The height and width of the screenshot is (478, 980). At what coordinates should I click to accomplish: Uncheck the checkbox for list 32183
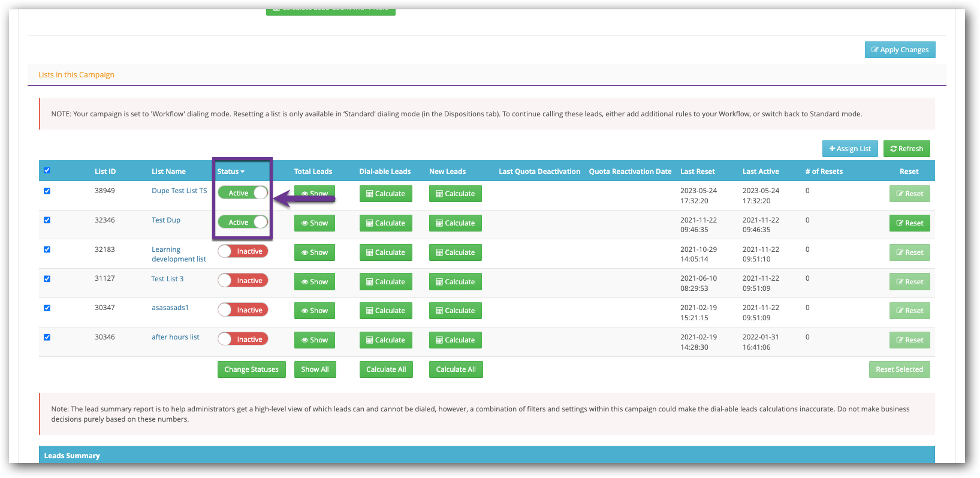(x=47, y=249)
